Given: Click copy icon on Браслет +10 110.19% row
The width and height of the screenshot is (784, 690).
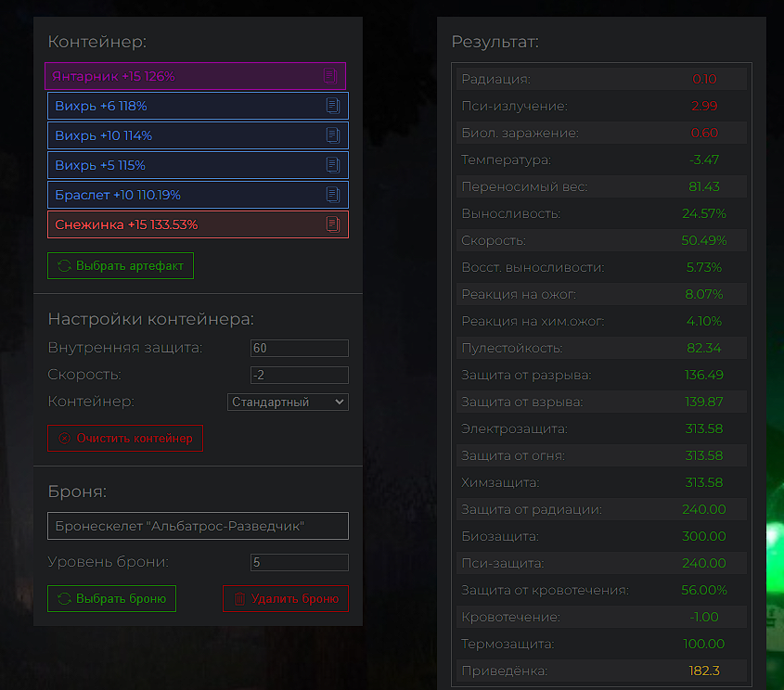Looking at the screenshot, I should point(333,195).
